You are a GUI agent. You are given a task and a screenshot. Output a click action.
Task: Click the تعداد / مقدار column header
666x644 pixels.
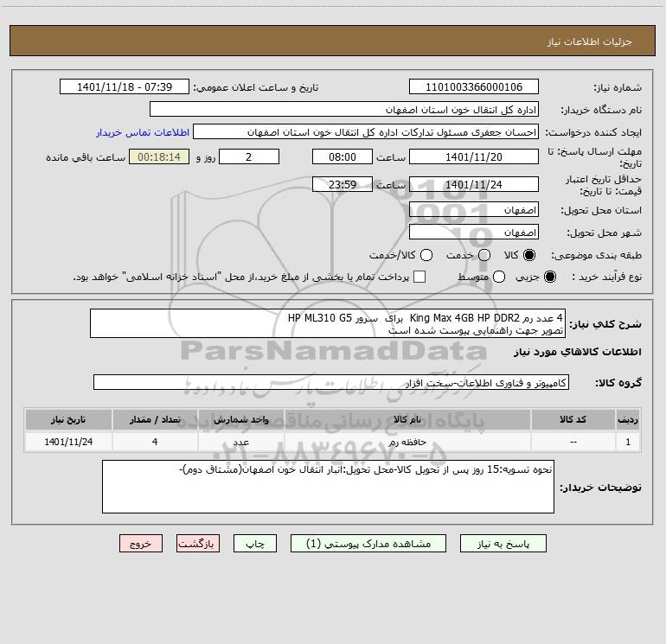[155, 420]
